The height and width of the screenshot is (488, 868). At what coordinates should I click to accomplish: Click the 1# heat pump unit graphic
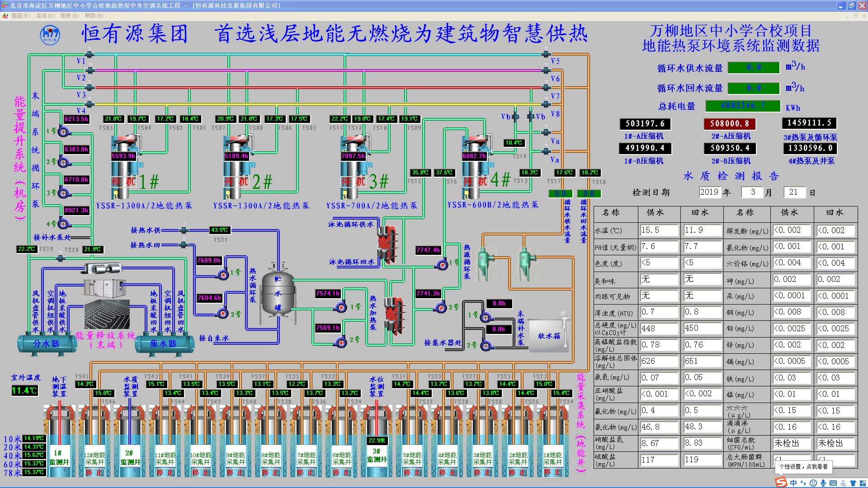125,167
